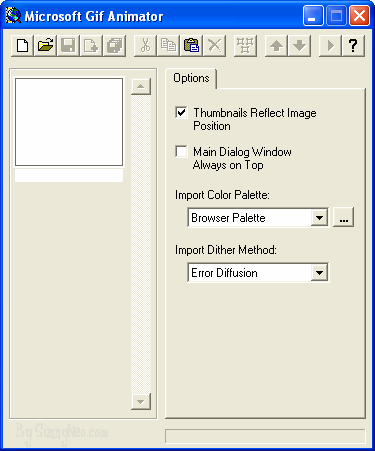This screenshot has width=375, height=451.
Task: Click the Preview play icon
Action: click(330, 45)
